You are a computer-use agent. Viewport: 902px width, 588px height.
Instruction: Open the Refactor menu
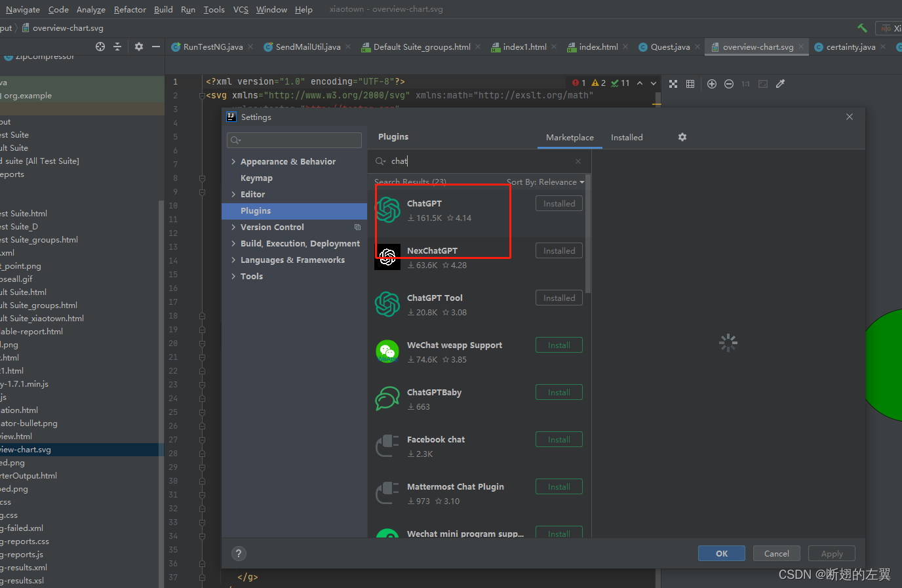130,9
